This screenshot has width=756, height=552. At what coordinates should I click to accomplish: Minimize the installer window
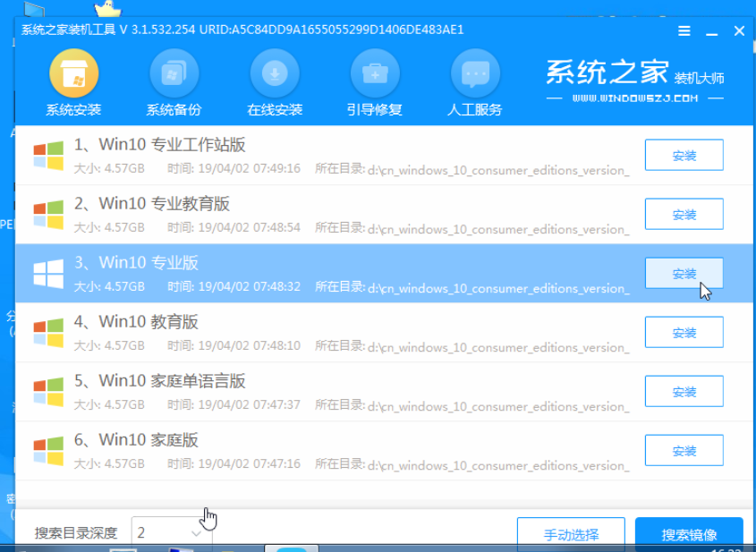[x=712, y=30]
